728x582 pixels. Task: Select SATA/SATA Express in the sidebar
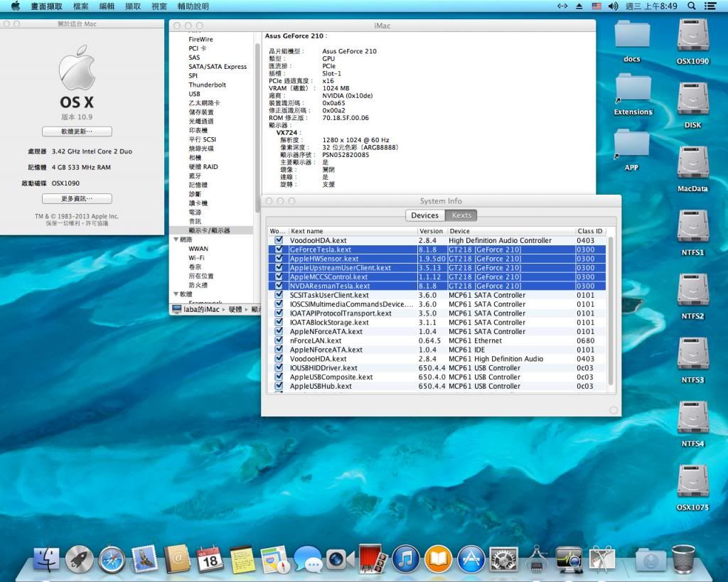pos(218,67)
